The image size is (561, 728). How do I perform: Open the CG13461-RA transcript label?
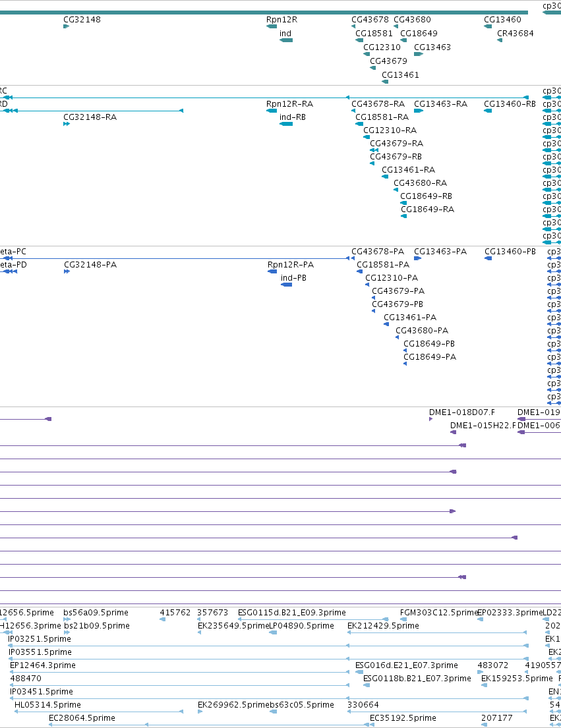409,170
